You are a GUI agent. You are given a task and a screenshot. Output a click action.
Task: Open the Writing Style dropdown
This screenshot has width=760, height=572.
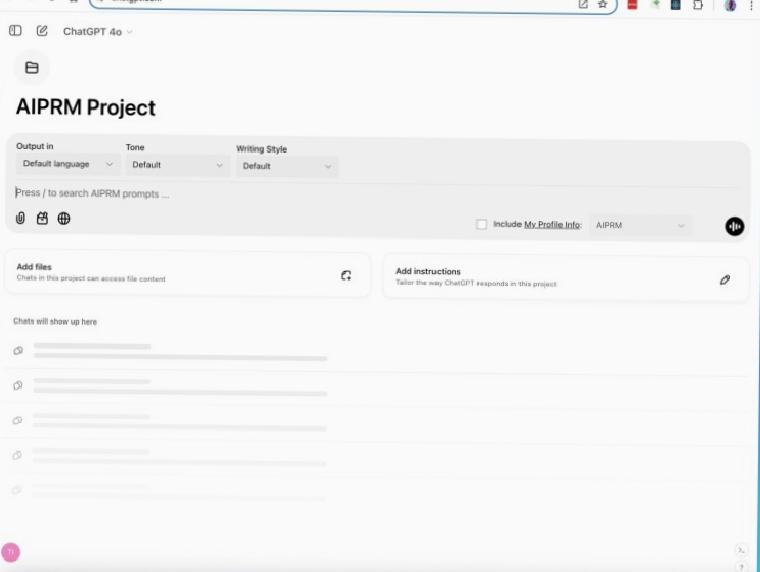pos(287,166)
